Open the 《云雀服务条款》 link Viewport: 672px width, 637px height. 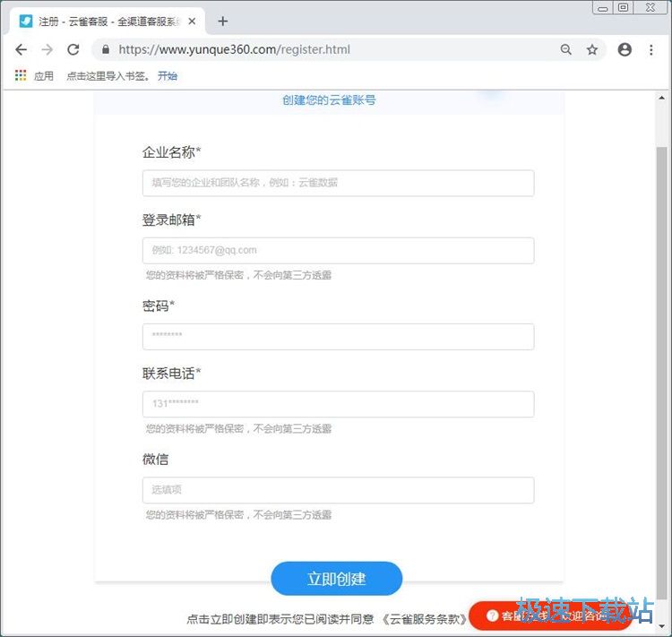coord(425,618)
